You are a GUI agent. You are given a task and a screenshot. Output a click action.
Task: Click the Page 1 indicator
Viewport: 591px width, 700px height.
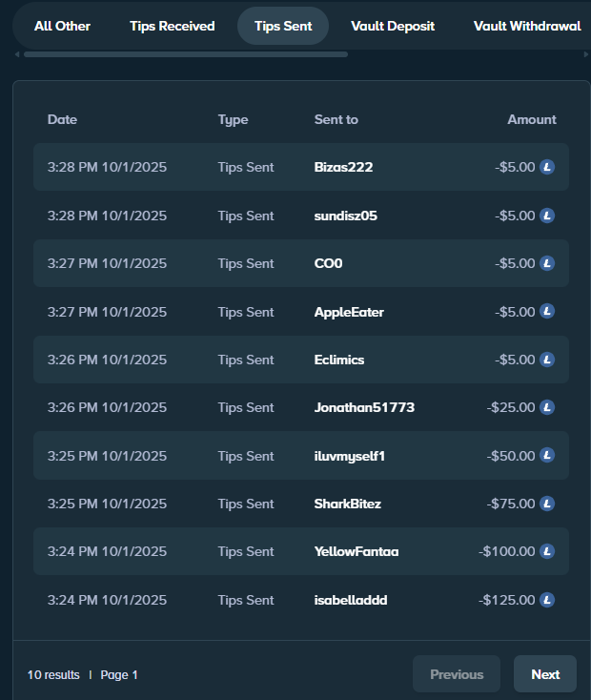(x=119, y=675)
